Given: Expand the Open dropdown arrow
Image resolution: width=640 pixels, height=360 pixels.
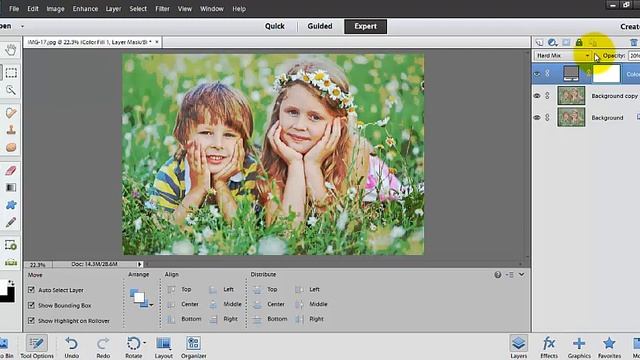Looking at the screenshot, I should point(22,26).
